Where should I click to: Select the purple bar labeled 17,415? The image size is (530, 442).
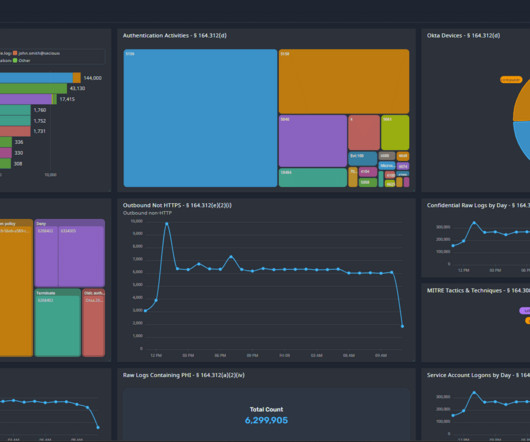point(26,99)
